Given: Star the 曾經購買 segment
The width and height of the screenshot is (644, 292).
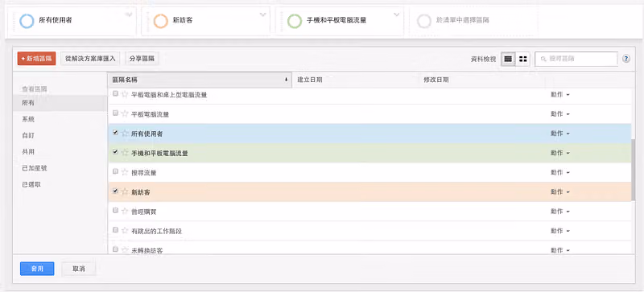Looking at the screenshot, I should pos(125,212).
